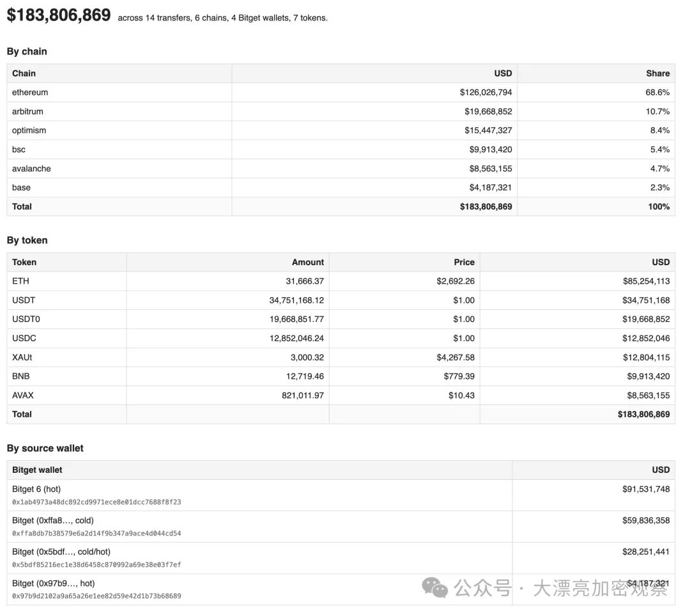Image resolution: width=690 pixels, height=616 pixels.
Task: Click the $12,852,046 USDC value
Action: 646,339
